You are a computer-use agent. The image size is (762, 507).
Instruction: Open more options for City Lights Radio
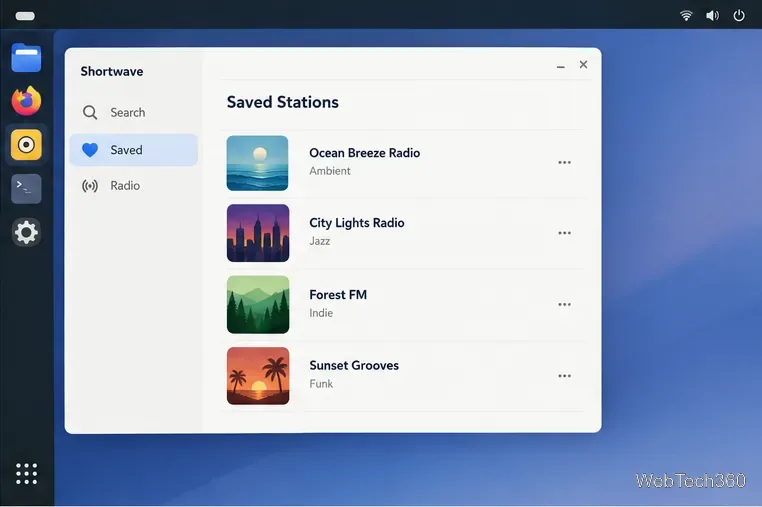[564, 233]
